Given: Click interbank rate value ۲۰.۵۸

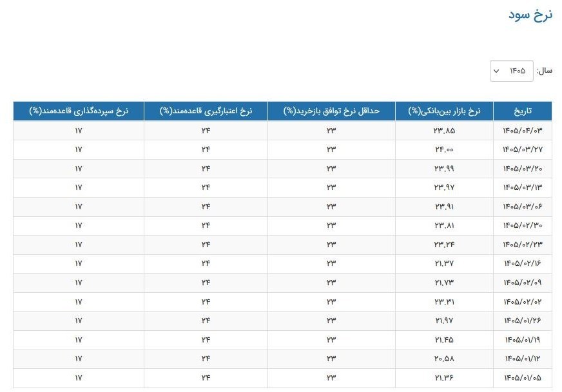Looking at the screenshot, I should pyautogui.click(x=444, y=359).
